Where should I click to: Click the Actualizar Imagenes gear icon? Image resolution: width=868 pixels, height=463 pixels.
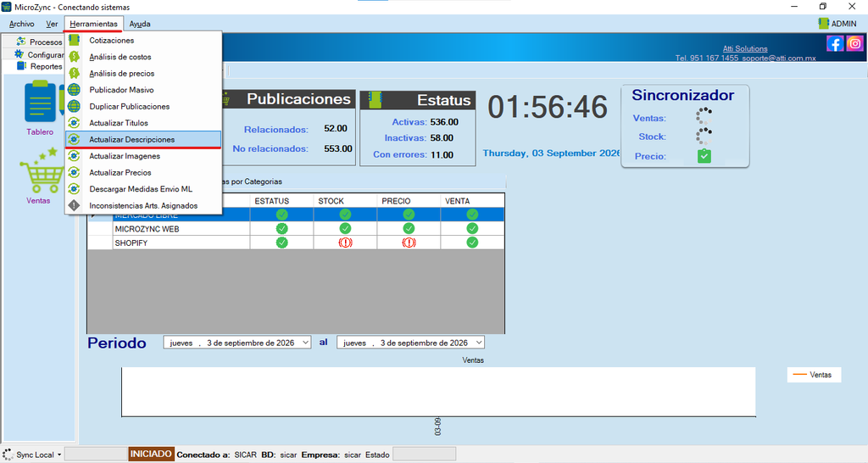click(x=75, y=156)
